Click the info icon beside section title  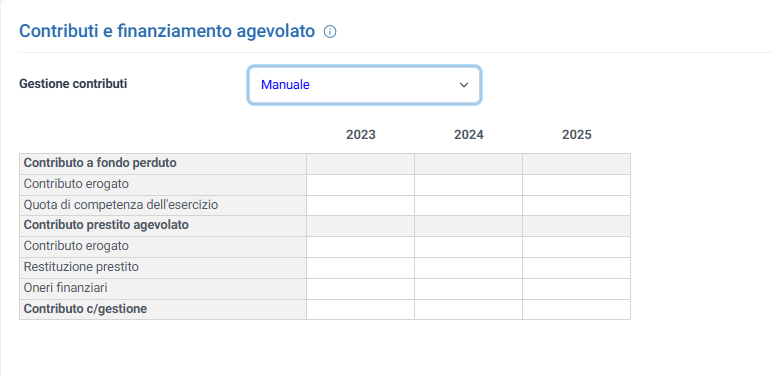point(330,32)
